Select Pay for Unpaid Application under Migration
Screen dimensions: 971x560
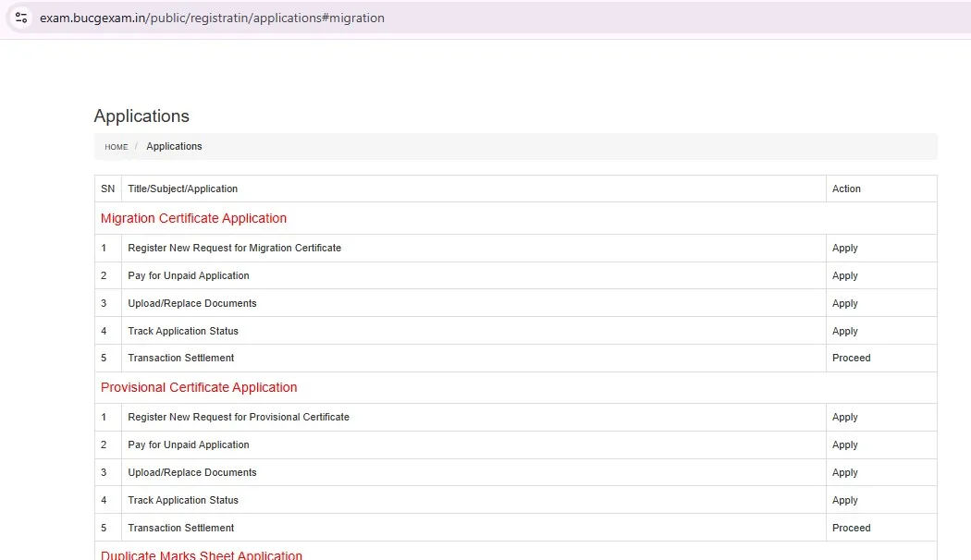(x=189, y=276)
